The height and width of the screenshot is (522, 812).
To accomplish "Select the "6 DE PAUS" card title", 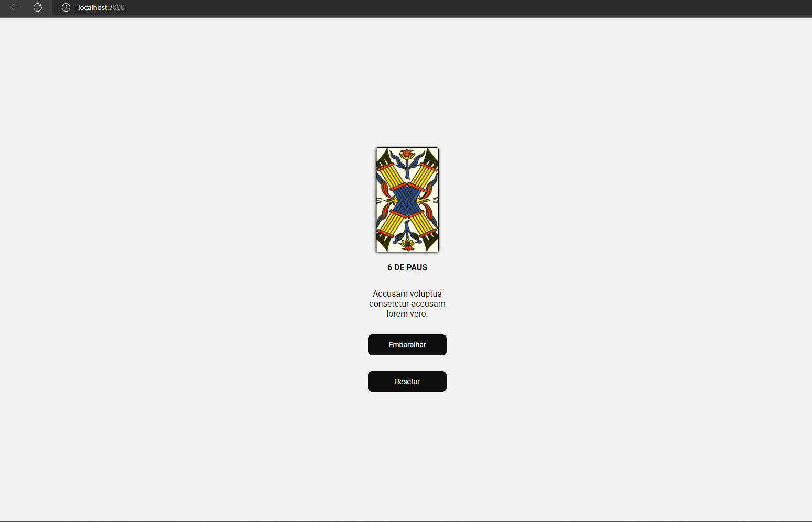I will (x=407, y=267).
